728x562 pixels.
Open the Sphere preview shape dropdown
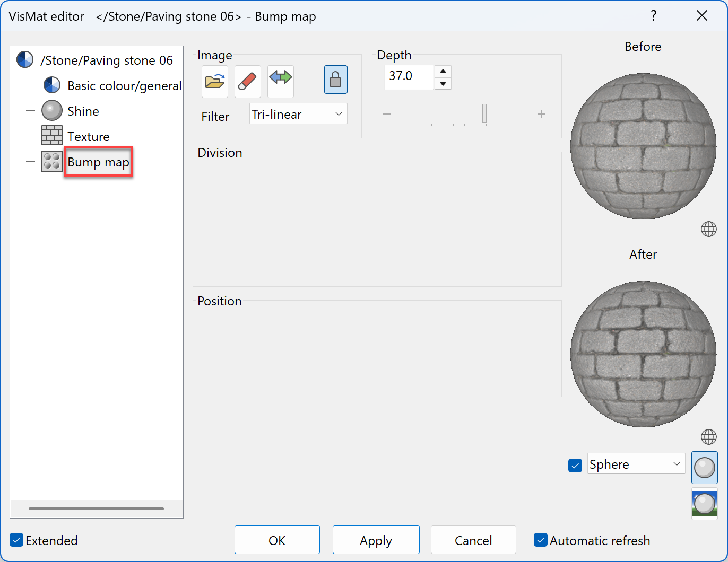(635, 464)
